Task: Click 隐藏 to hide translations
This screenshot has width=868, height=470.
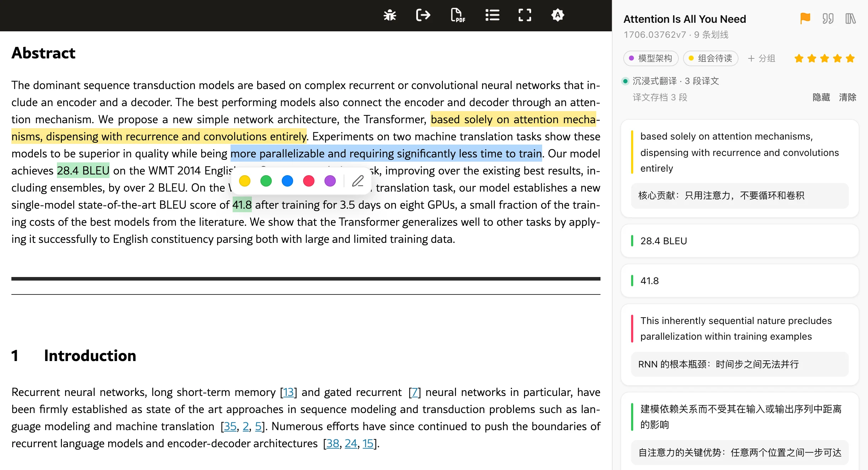Action: [x=821, y=97]
